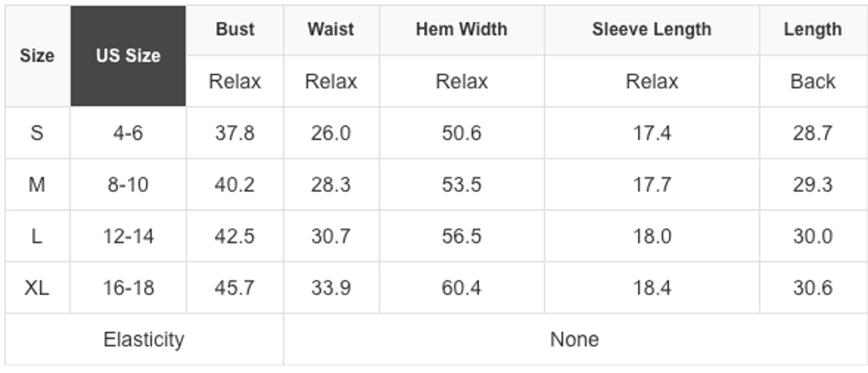Click the Hem Width header cell
Screen dimensions: 868x373
click(461, 30)
